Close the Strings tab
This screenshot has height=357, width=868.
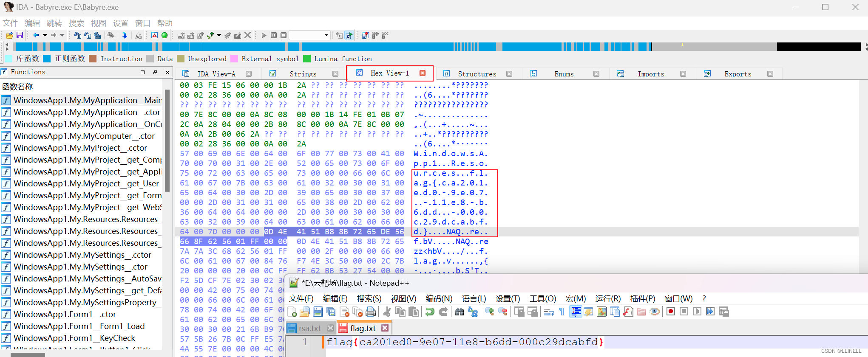tap(335, 74)
